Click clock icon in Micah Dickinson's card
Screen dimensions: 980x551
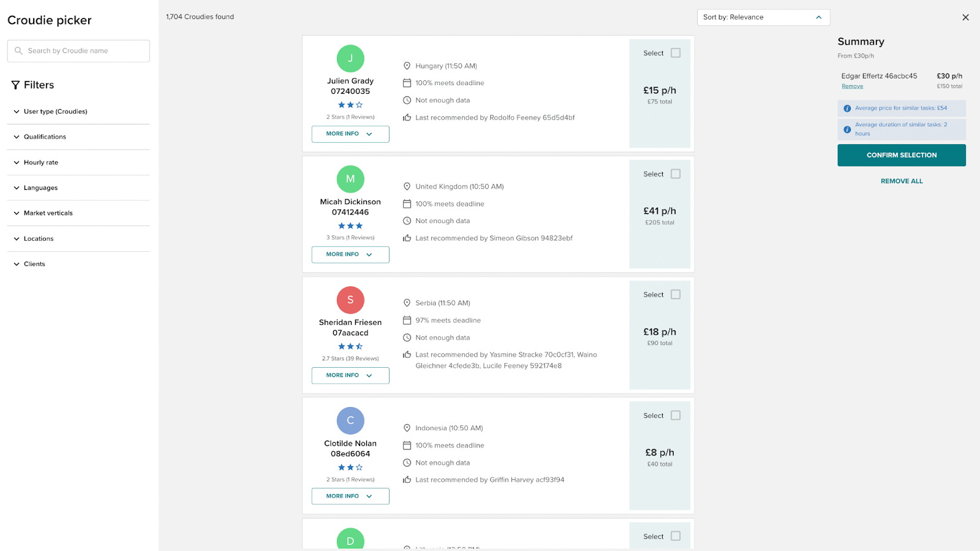pyautogui.click(x=407, y=221)
